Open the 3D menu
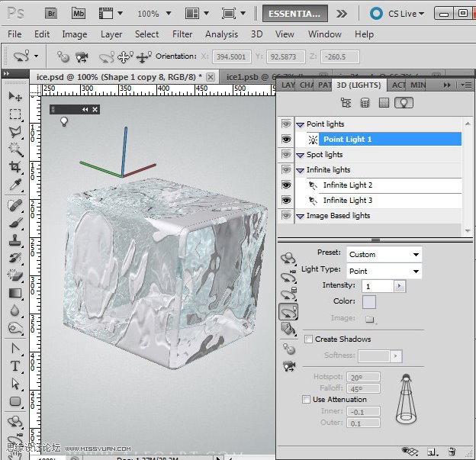 (x=256, y=34)
